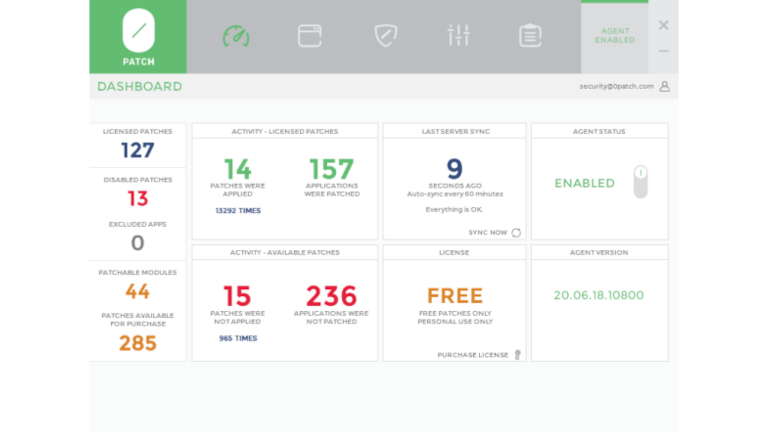Click the 14 patches were applied number
The height and width of the screenshot is (432, 768).
(237, 168)
